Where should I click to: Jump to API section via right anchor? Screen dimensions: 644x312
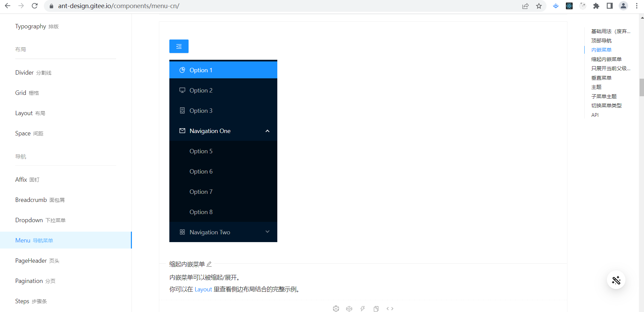[x=595, y=115]
